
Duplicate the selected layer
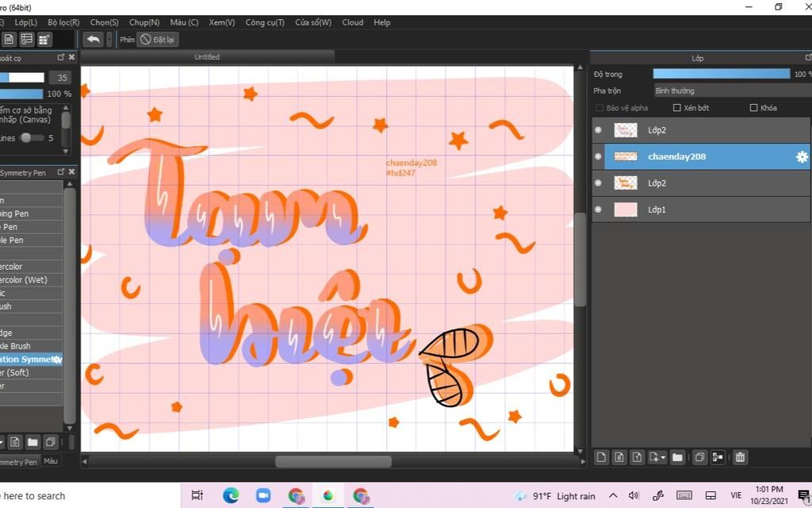(x=699, y=457)
